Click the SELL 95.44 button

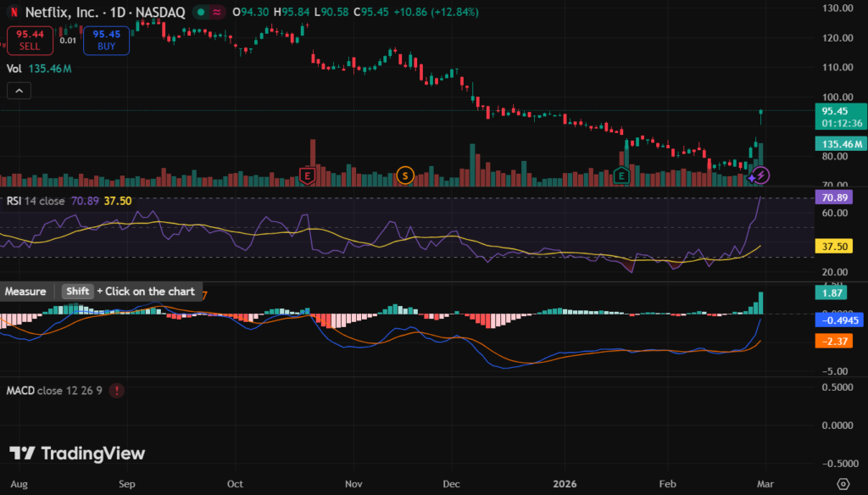30,40
